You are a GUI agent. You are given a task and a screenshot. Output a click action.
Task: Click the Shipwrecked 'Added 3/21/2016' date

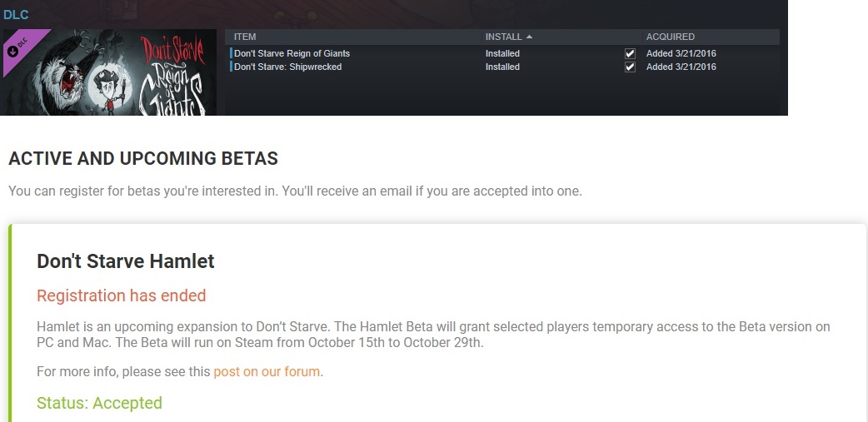click(x=681, y=67)
